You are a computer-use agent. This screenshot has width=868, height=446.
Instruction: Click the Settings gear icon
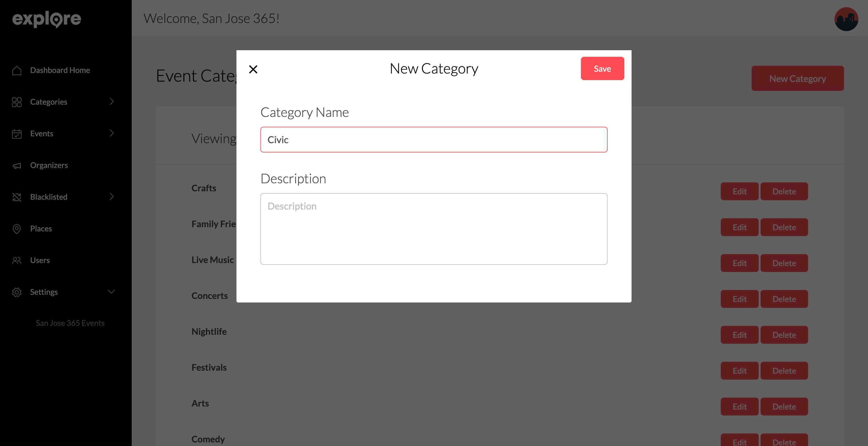(16, 292)
